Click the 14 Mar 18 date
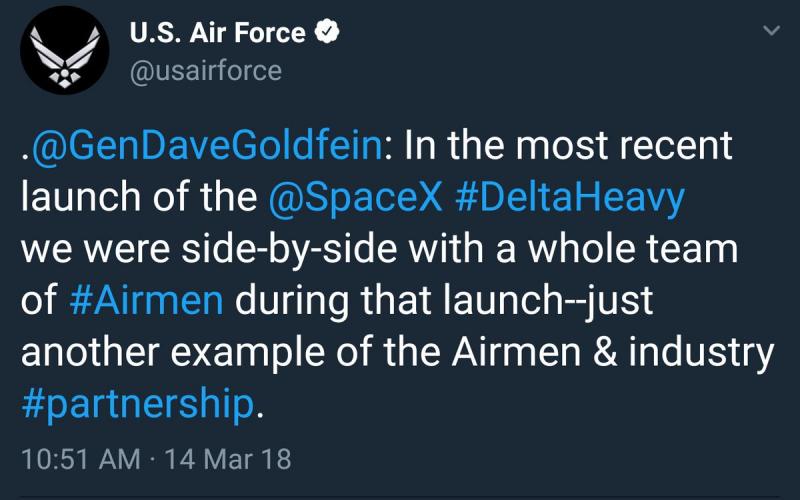800x500 pixels. 228,459
